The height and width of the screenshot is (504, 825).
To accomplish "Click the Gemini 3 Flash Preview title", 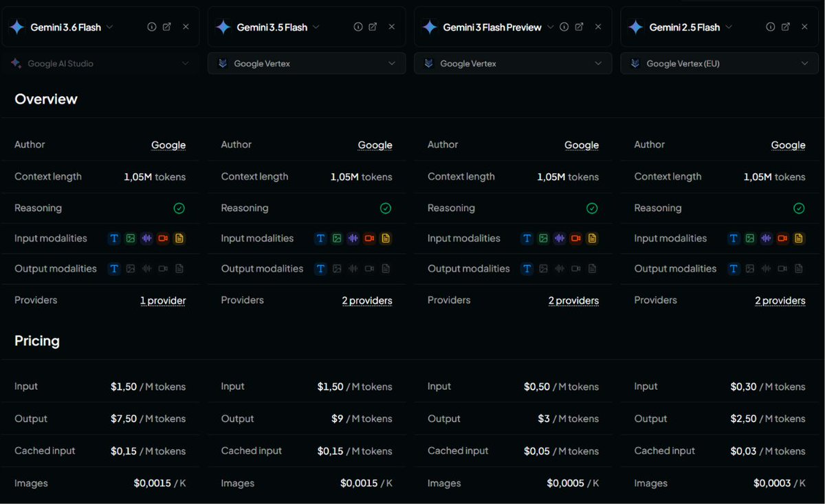I will pos(492,28).
